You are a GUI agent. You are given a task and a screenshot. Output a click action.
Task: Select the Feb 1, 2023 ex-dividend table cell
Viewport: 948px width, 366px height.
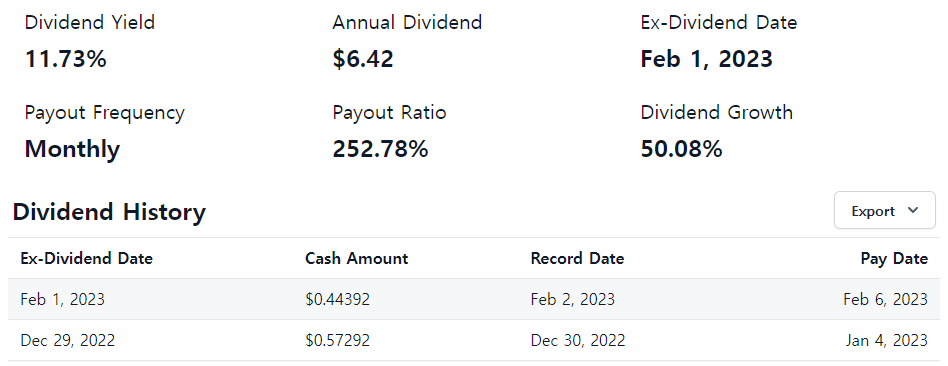pyautogui.click(x=62, y=299)
